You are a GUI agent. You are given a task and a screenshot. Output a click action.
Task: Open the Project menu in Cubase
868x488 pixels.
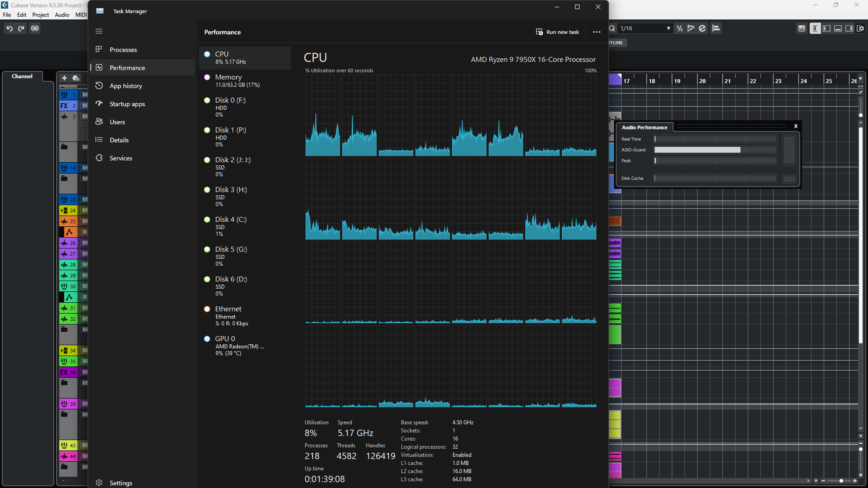pos(40,15)
